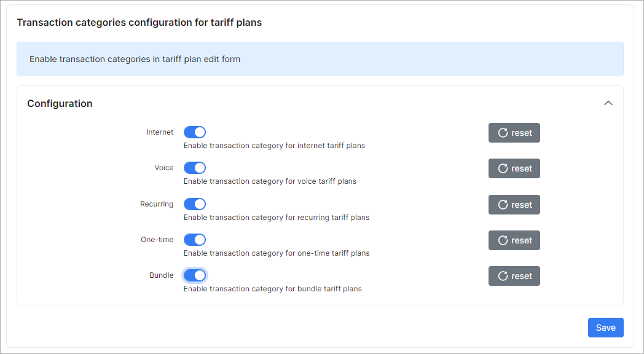Toggle the Recurring tariff plans switch

[195, 204]
